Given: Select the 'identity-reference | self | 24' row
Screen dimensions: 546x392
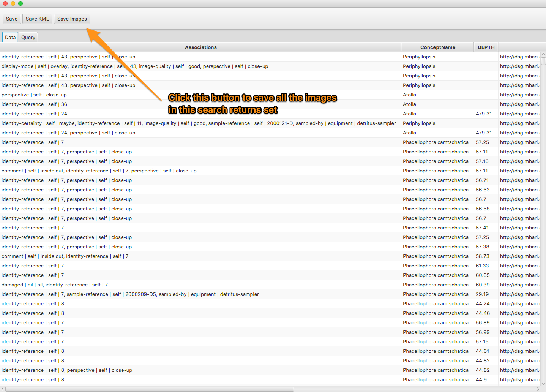Looking at the screenshot, I should click(x=270, y=114).
